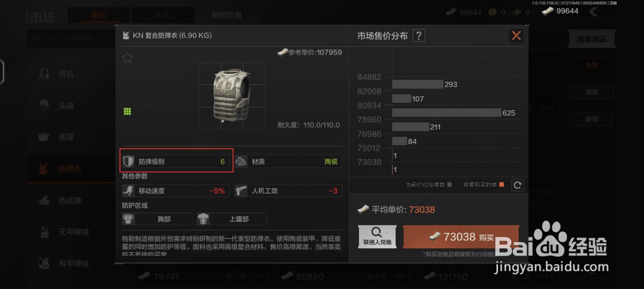Click the search goods button
This screenshot has height=289, width=644.
[591, 39]
